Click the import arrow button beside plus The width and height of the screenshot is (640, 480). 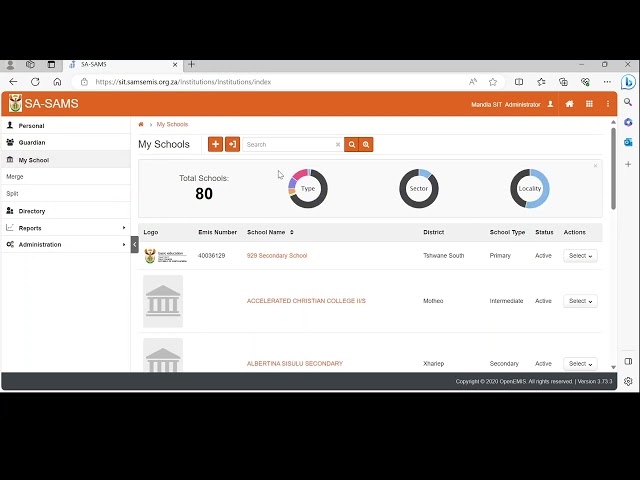[x=232, y=144]
